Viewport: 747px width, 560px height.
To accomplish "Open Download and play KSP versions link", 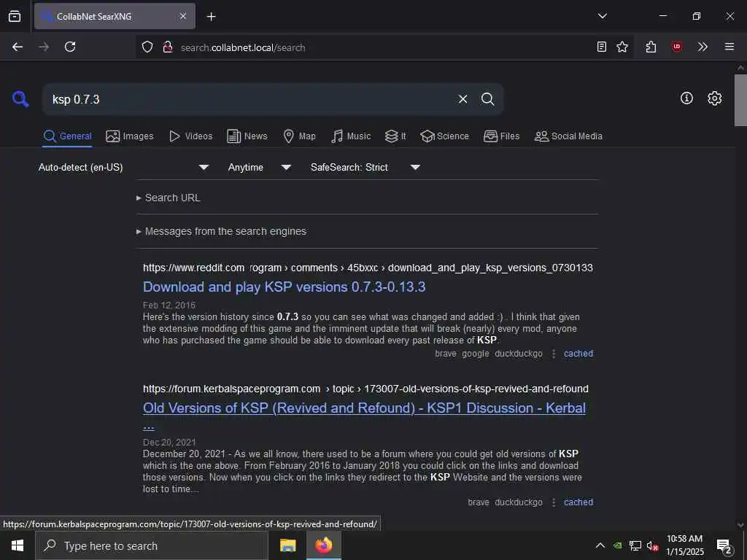I will 285,287.
